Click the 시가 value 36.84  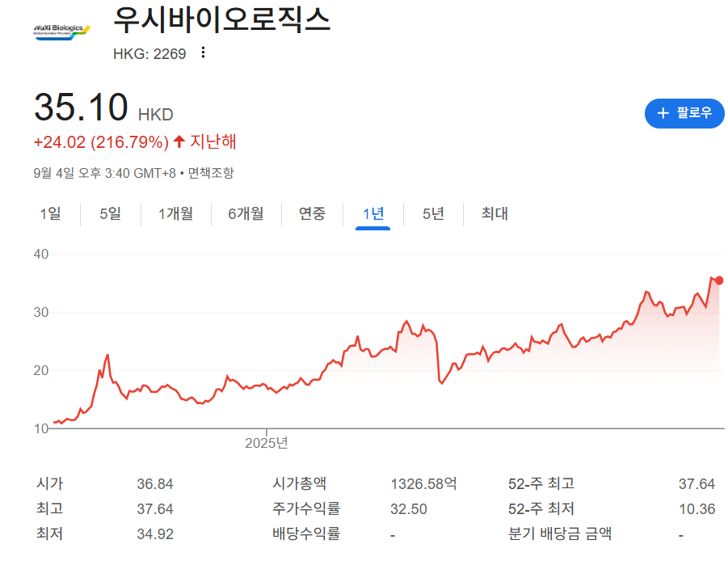click(x=155, y=484)
